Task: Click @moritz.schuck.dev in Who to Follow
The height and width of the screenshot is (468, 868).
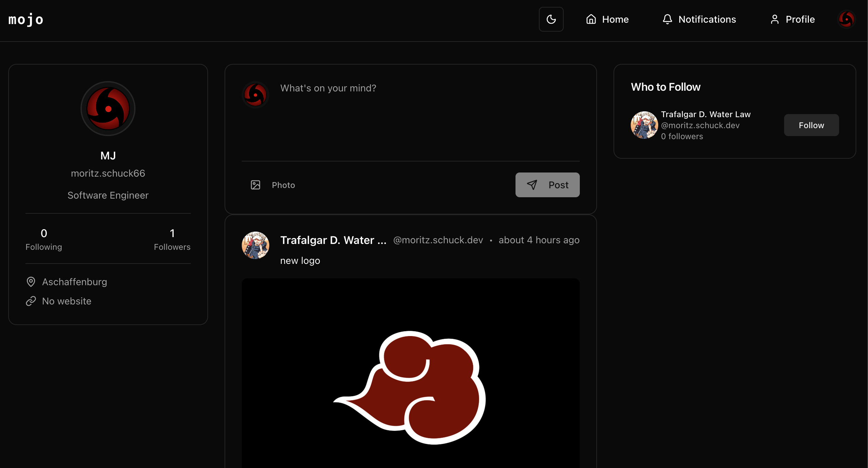Action: [700, 125]
